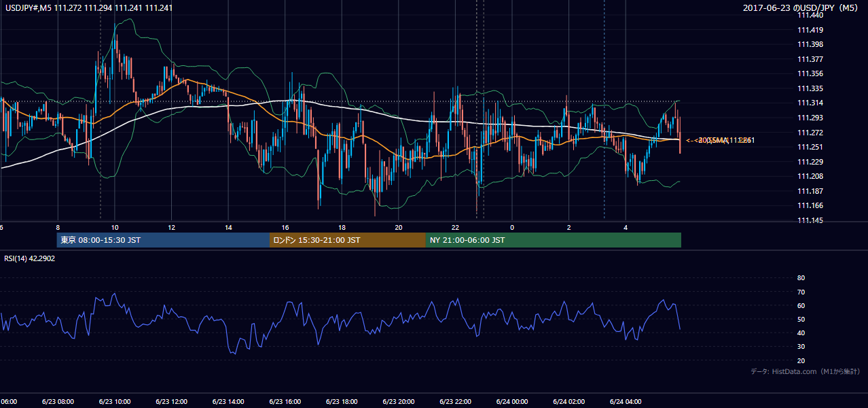This screenshot has width=868, height=408.
Task: Click price axis label 111.272
Action: [x=810, y=133]
